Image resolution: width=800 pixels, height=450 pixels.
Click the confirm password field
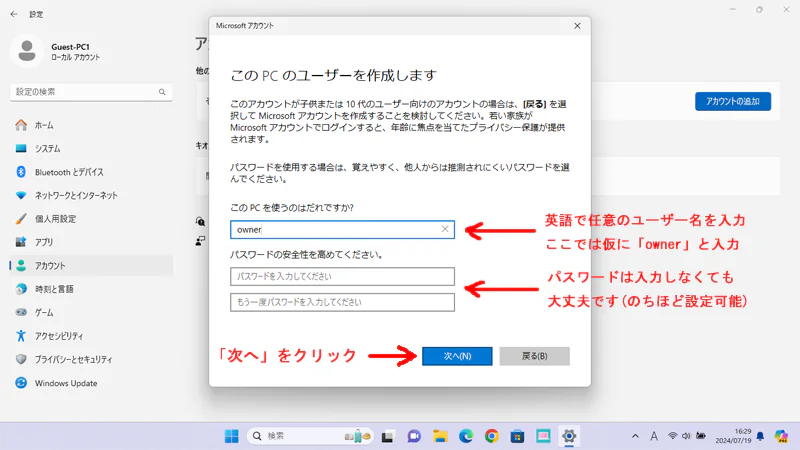click(x=342, y=302)
